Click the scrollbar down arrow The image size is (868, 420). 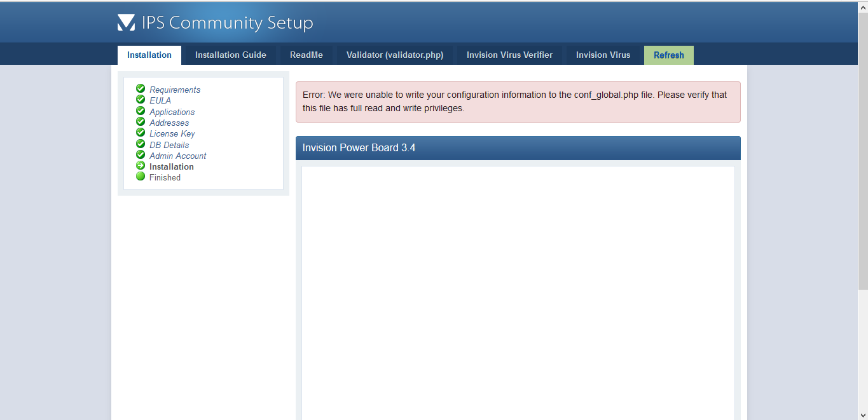tap(863, 415)
